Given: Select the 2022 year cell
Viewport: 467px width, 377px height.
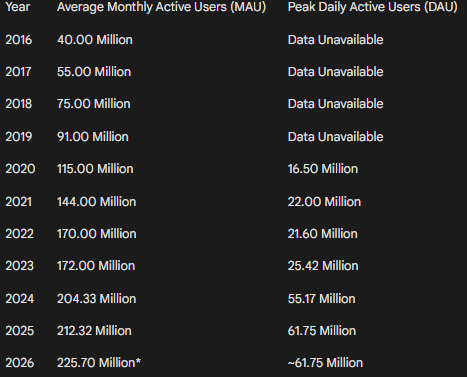Looking at the screenshot, I should coord(20,234).
